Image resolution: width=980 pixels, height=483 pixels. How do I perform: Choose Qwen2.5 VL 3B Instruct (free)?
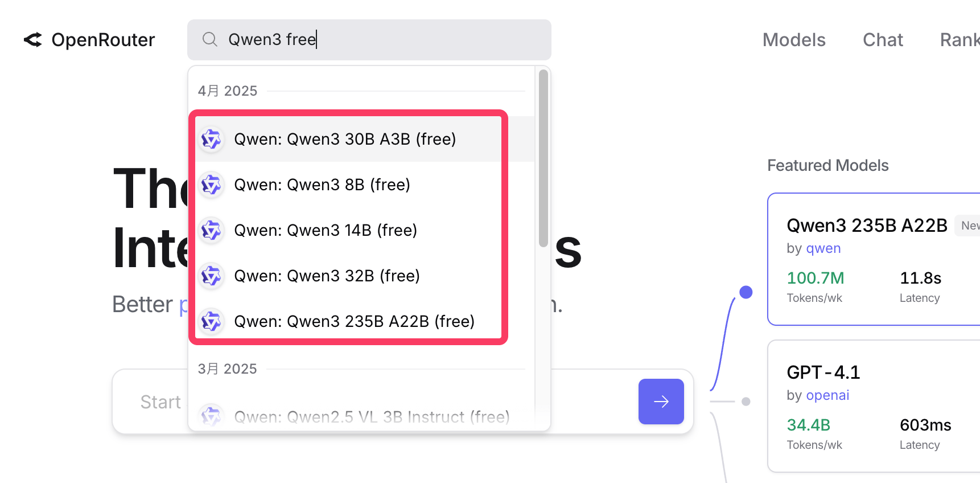(372, 417)
